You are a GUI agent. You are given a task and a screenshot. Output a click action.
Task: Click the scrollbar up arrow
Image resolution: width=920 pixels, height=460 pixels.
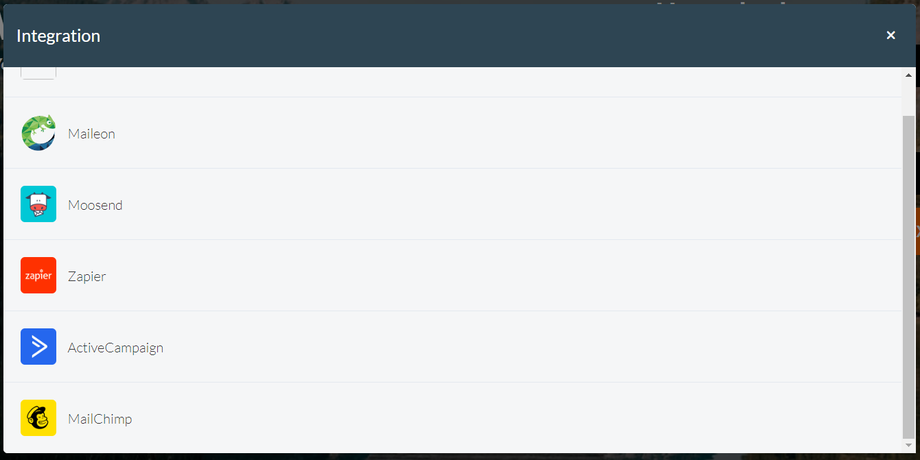click(x=909, y=75)
